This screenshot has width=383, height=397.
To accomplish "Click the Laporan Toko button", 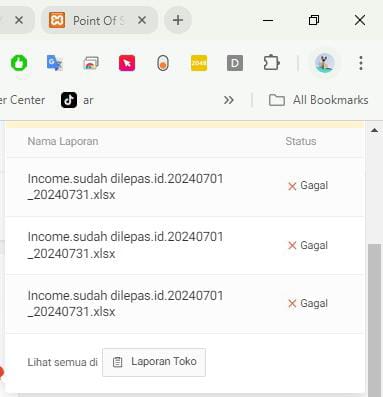I will click(x=154, y=362).
